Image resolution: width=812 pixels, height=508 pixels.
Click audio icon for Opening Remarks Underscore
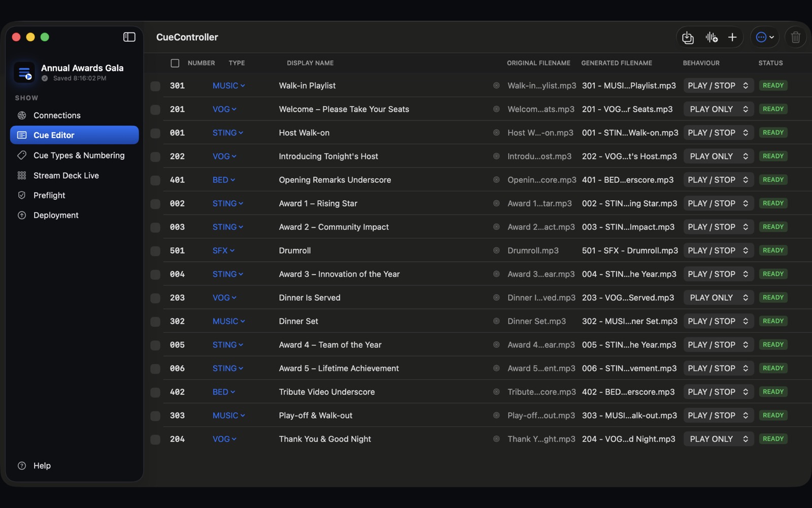(496, 180)
